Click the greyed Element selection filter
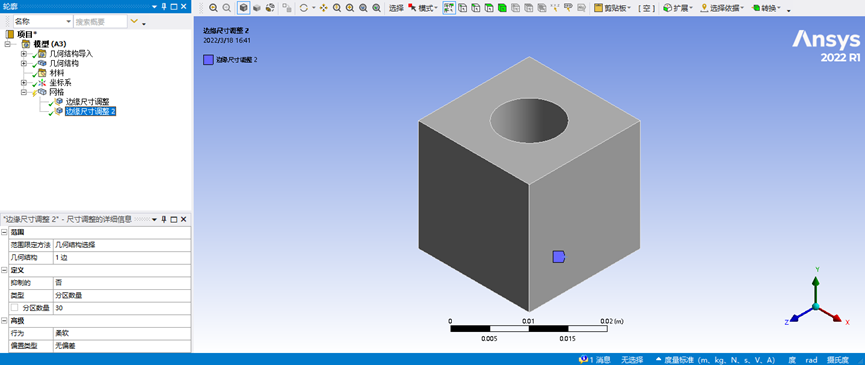 542,8
